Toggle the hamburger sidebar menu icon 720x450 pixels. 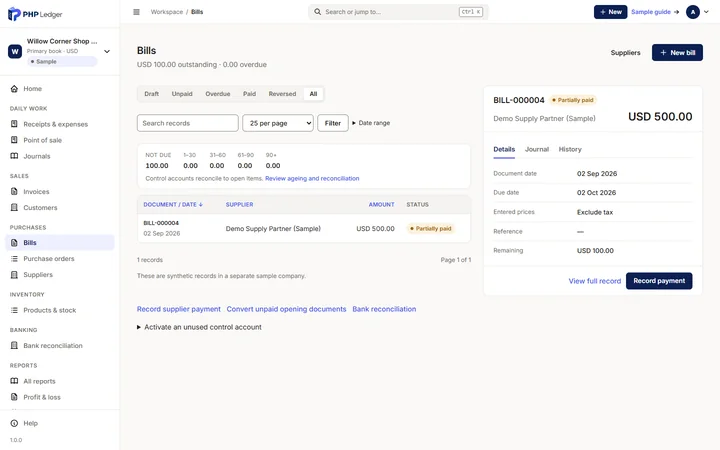coord(136,12)
